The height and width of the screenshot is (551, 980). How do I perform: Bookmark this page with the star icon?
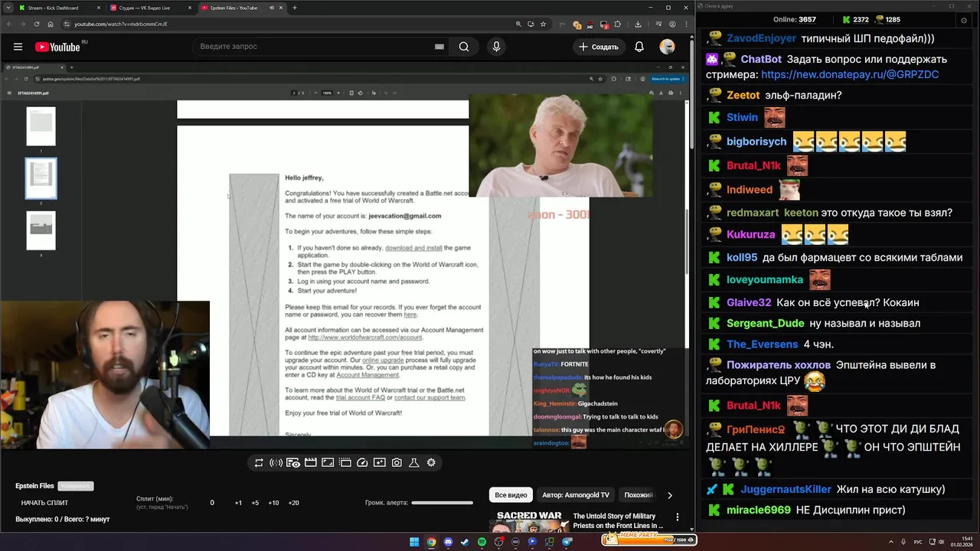point(544,24)
